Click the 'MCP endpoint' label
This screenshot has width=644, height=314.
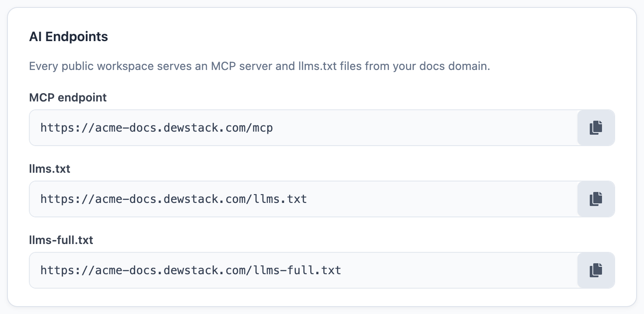pyautogui.click(x=68, y=97)
